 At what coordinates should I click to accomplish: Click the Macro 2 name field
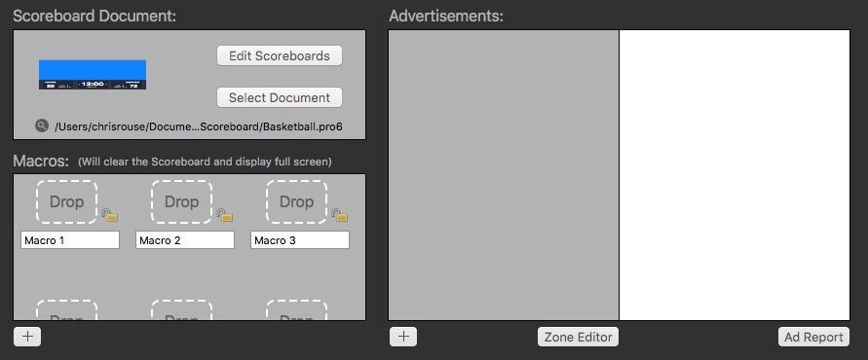[185, 240]
